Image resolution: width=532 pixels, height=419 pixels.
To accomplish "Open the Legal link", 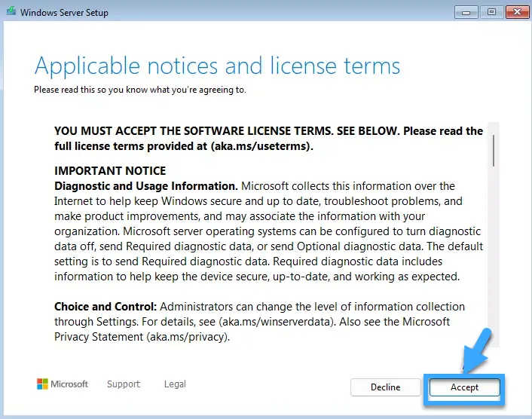I will 175,384.
